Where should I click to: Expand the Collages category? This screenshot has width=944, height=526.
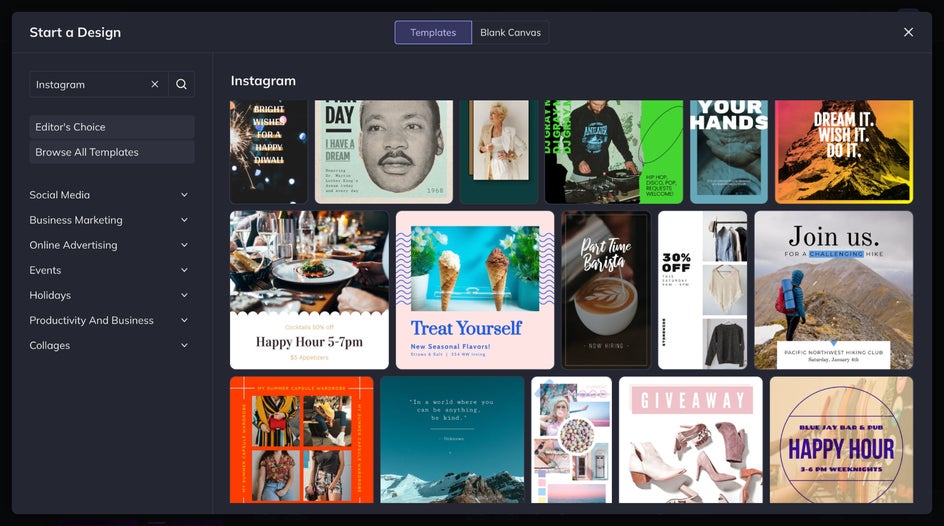coord(109,345)
